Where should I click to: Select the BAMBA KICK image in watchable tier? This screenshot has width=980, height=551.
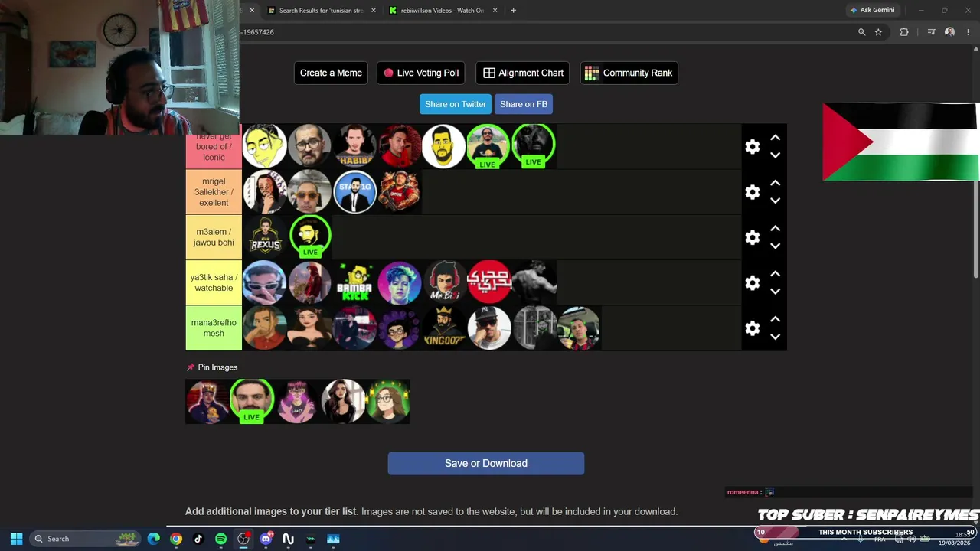[x=354, y=283]
